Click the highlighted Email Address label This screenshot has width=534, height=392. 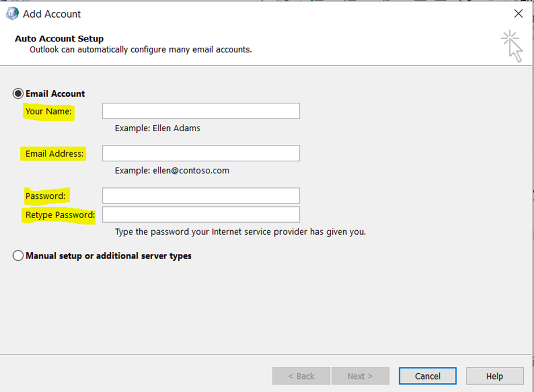(55, 153)
